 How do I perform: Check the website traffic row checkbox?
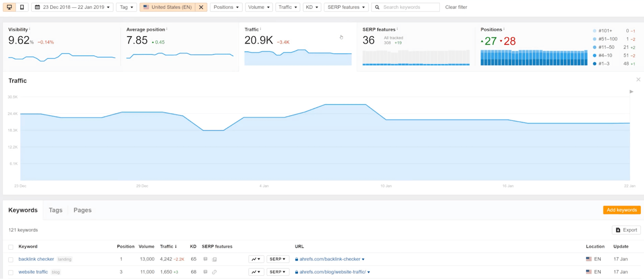[11, 273]
